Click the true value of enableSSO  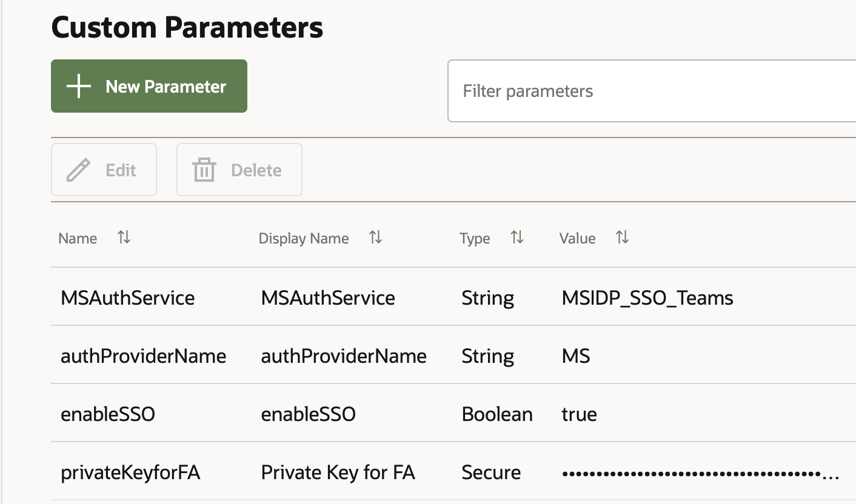coord(579,414)
